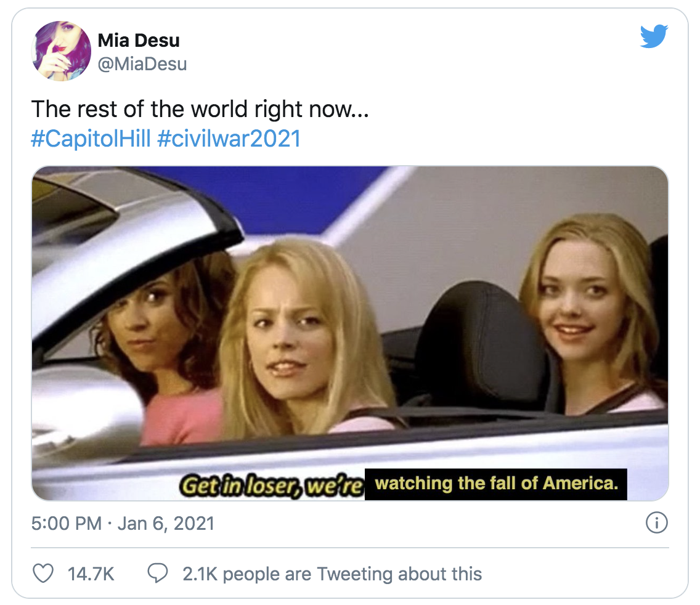Like the tweet with heart icon
This screenshot has height=605, width=700.
click(x=43, y=574)
